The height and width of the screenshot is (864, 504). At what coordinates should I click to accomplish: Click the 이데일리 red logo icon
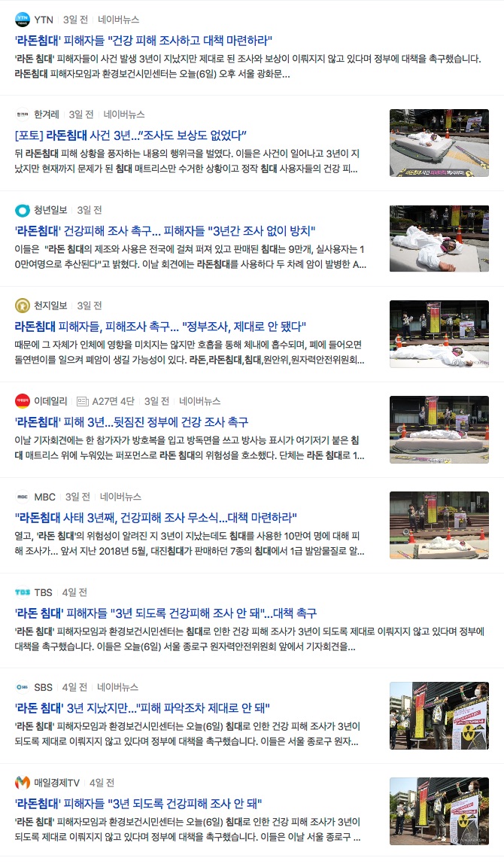[22, 401]
